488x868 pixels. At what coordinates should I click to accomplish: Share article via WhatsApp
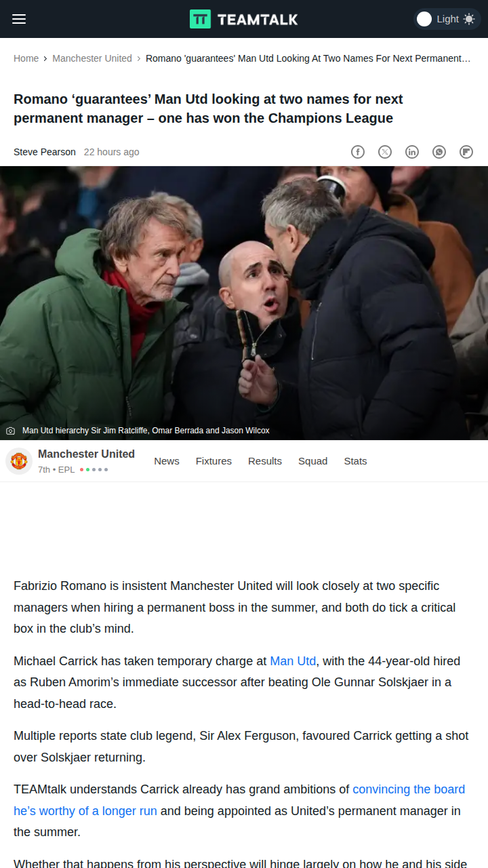[x=439, y=152]
